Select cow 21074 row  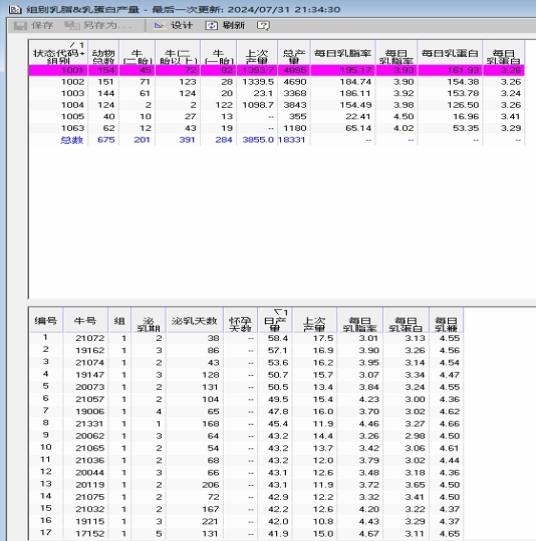pyautogui.click(x=246, y=363)
